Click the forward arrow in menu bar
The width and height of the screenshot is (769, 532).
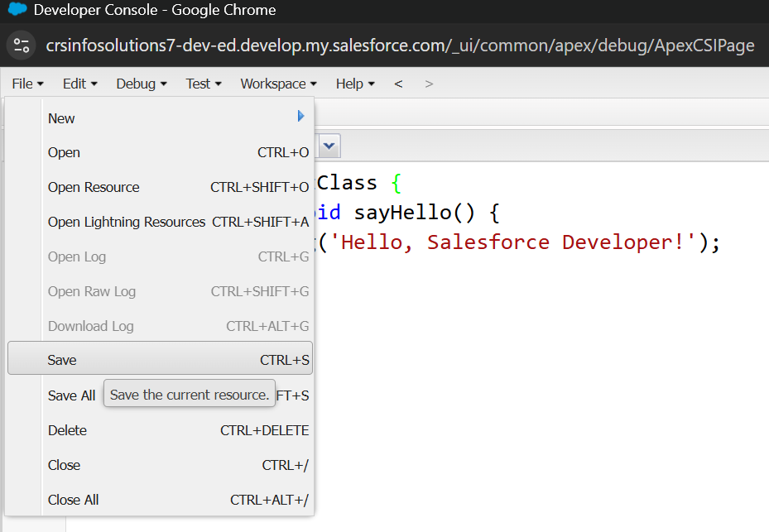click(x=428, y=84)
